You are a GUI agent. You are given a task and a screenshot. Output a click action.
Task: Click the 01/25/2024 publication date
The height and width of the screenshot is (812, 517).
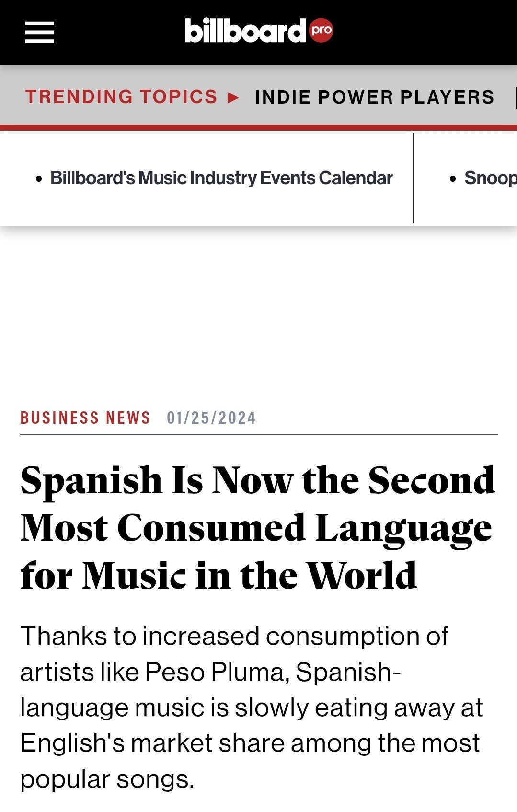click(211, 418)
